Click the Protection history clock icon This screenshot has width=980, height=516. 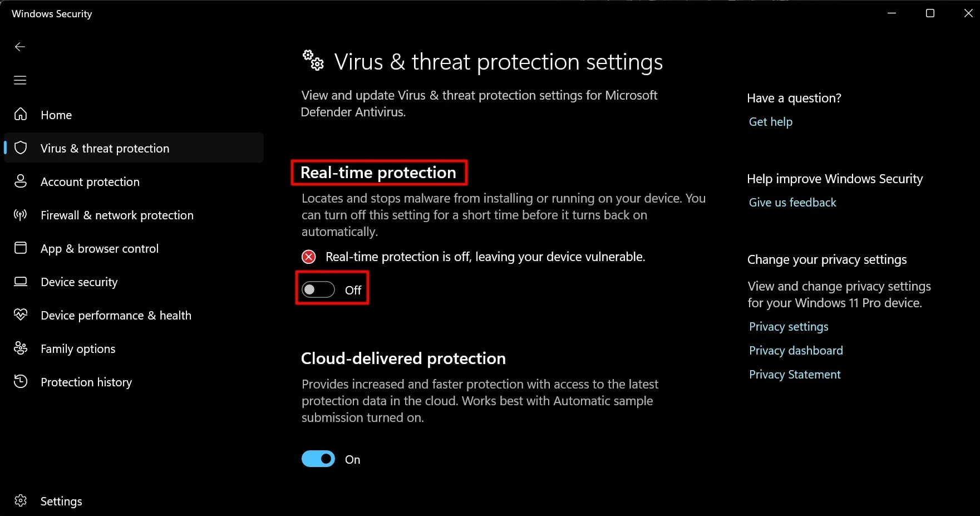click(x=21, y=382)
